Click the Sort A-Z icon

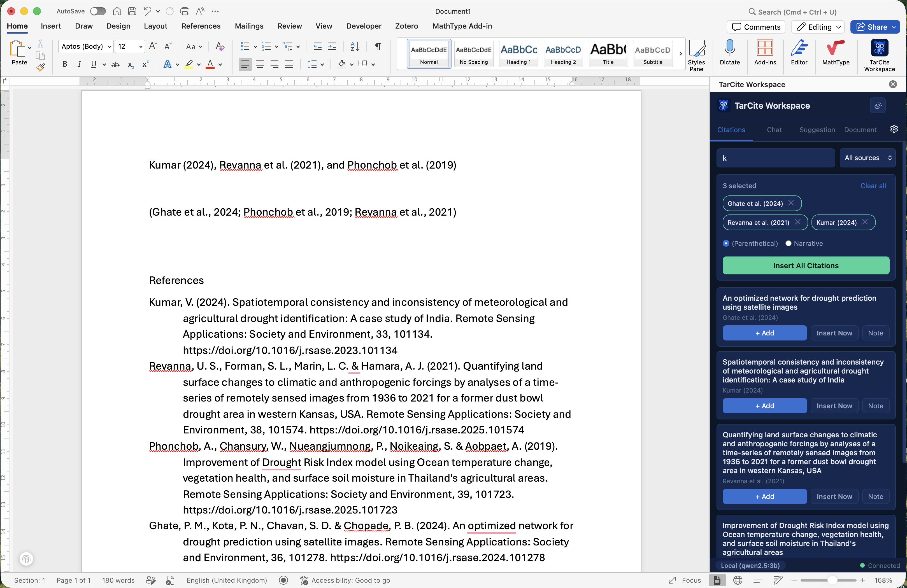[x=355, y=46]
